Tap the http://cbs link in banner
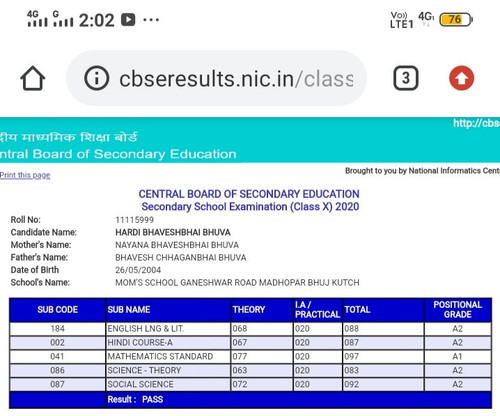Image resolution: width=500 pixels, height=416 pixels. [x=476, y=123]
